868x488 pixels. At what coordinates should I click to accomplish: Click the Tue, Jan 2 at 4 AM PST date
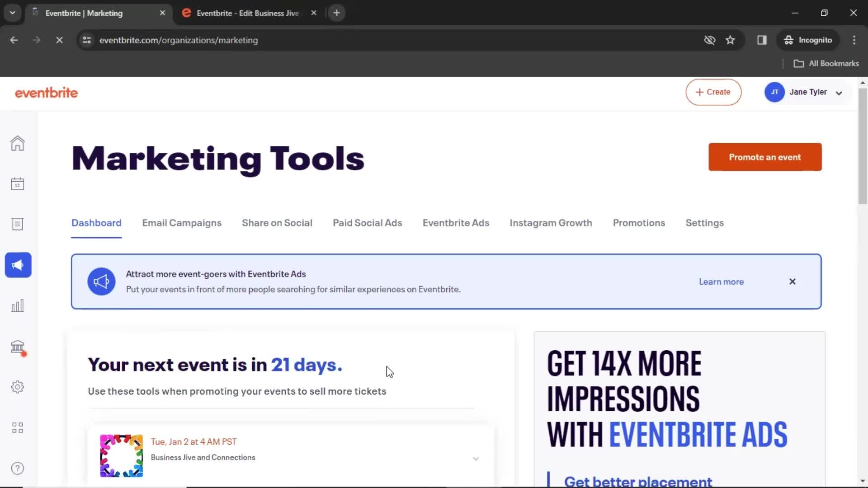[193, 442]
